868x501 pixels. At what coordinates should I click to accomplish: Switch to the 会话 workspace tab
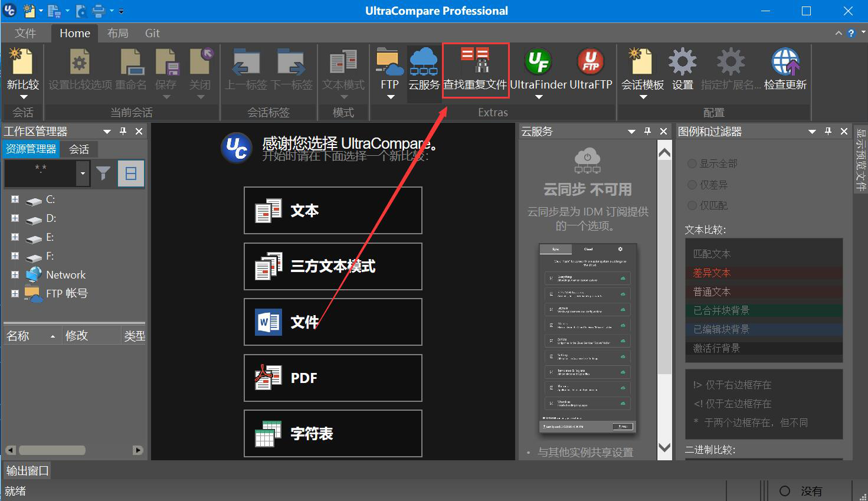click(79, 149)
